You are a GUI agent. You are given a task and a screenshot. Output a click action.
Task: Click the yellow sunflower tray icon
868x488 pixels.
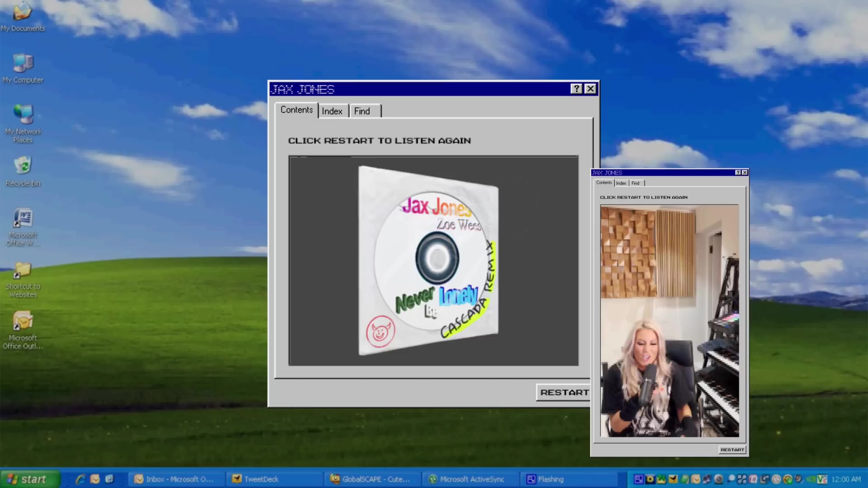pyautogui.click(x=650, y=479)
